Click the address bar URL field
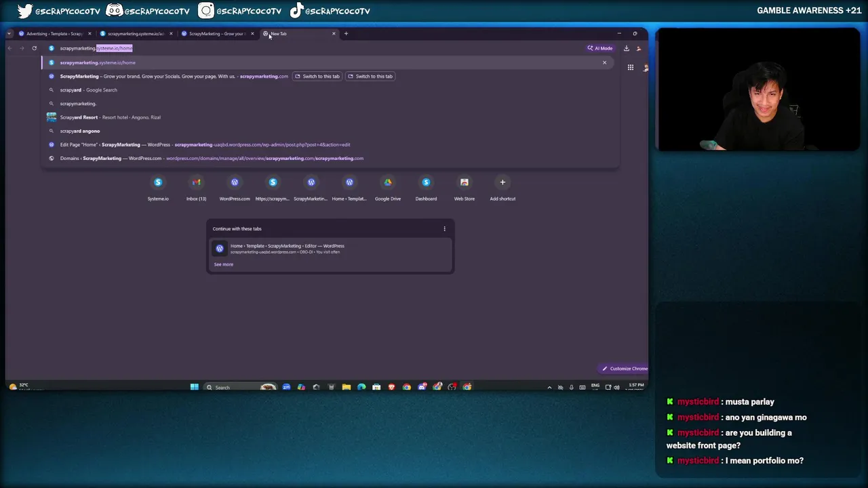 tap(312, 48)
